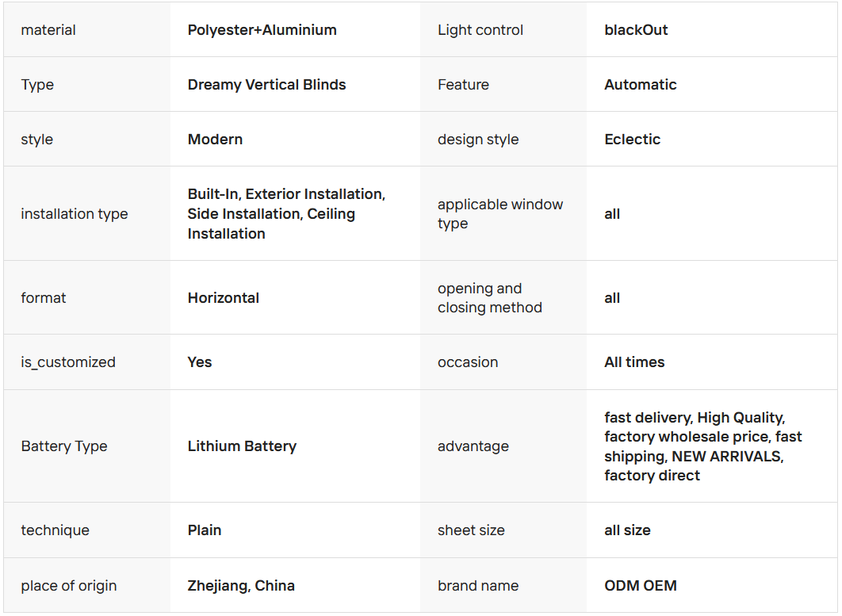
Task: Select the 'applicable window type' label
Action: 500,214
